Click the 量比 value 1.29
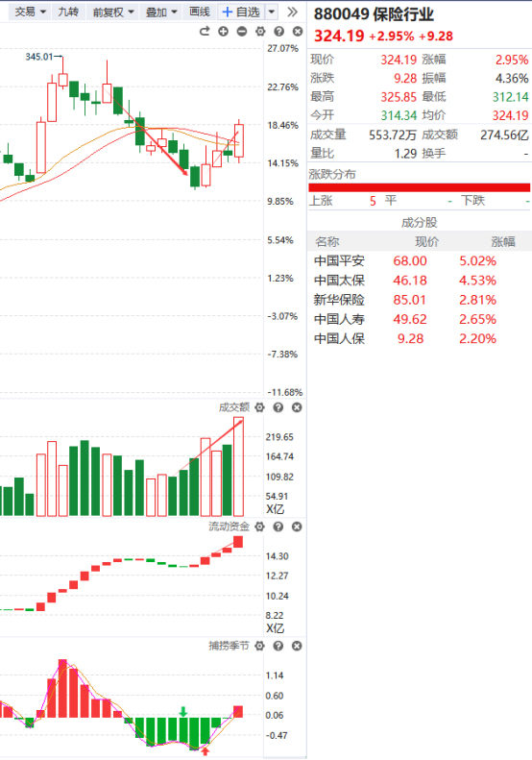 coord(405,154)
